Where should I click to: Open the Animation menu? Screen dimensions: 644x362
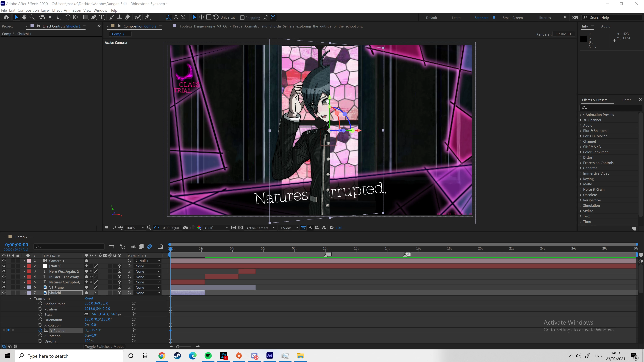(x=72, y=10)
